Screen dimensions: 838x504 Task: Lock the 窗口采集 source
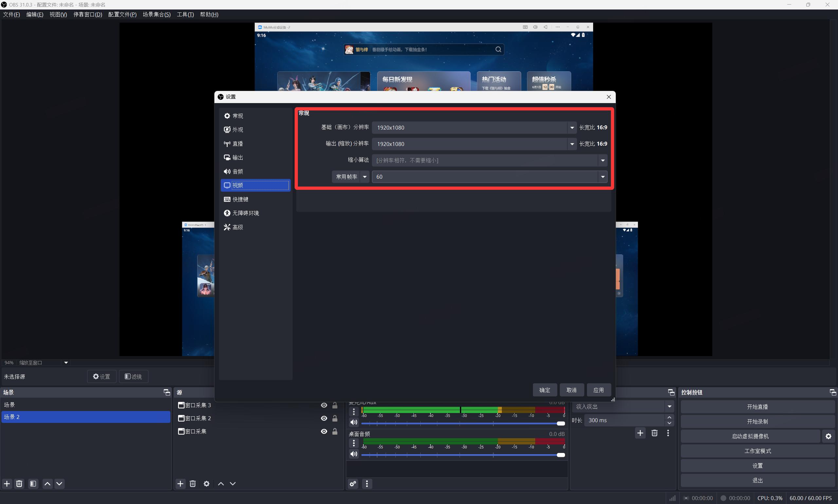point(335,431)
